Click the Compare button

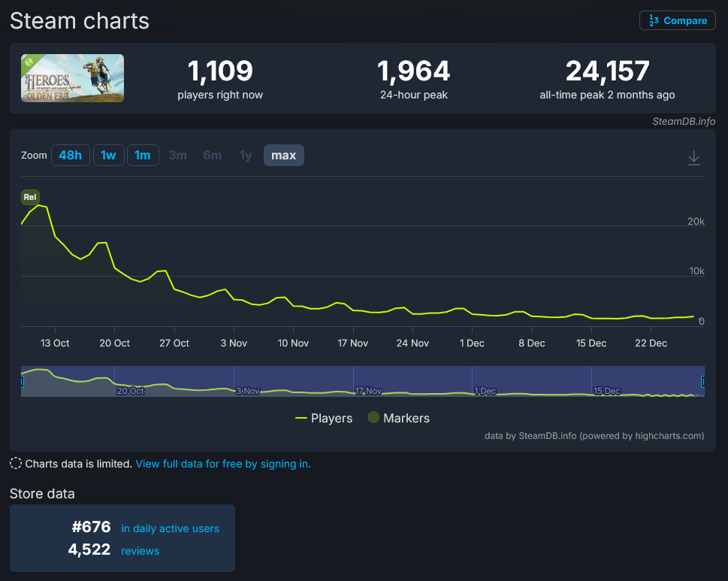point(678,20)
